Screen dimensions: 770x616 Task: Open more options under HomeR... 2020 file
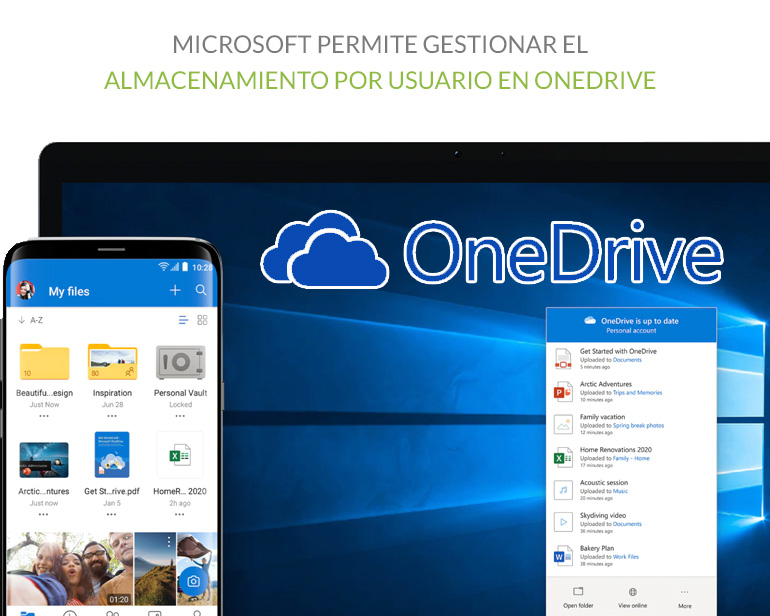point(180,514)
